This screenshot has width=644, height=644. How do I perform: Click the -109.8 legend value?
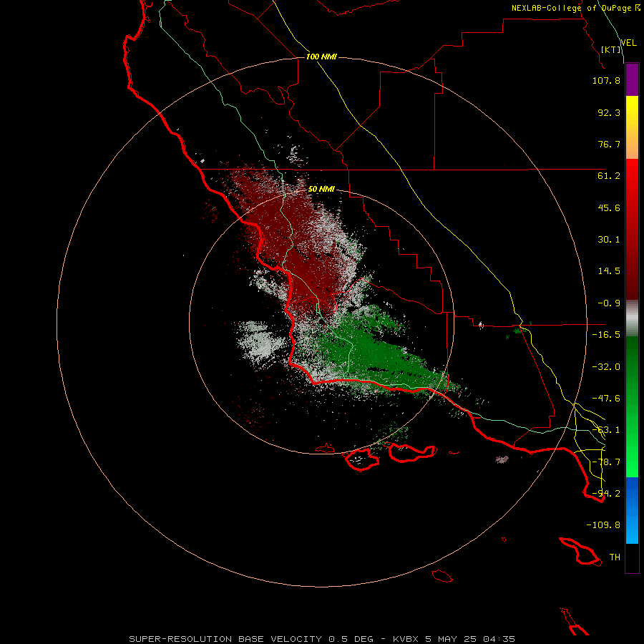[603, 525]
